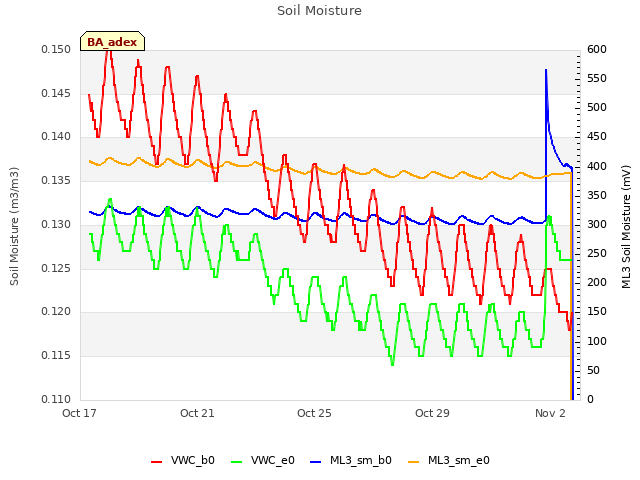Image resolution: width=640 pixels, height=480 pixels.
Task: Click the Soil Moisture (m3/m3) axis title
Action: [x=14, y=226]
